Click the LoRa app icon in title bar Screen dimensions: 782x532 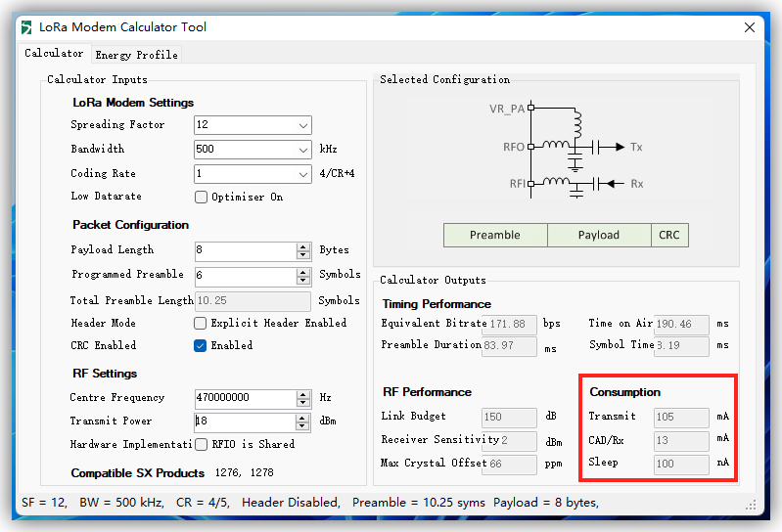[x=26, y=27]
